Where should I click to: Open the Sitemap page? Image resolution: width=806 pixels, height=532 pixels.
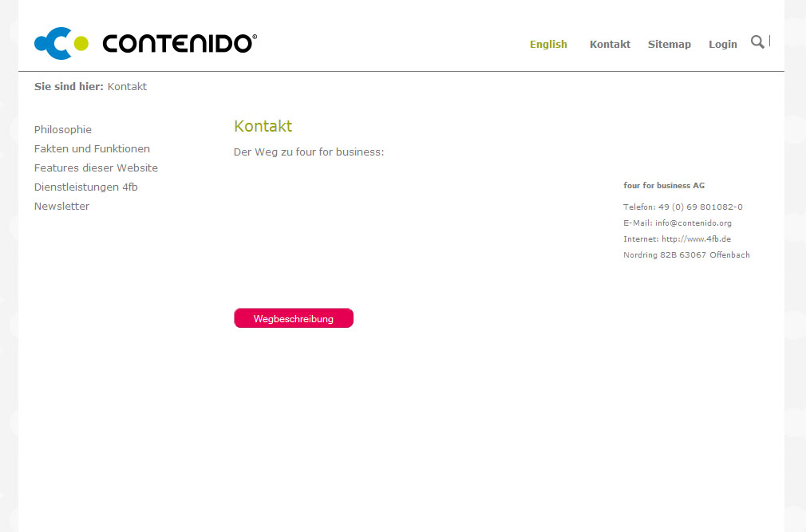(x=669, y=45)
